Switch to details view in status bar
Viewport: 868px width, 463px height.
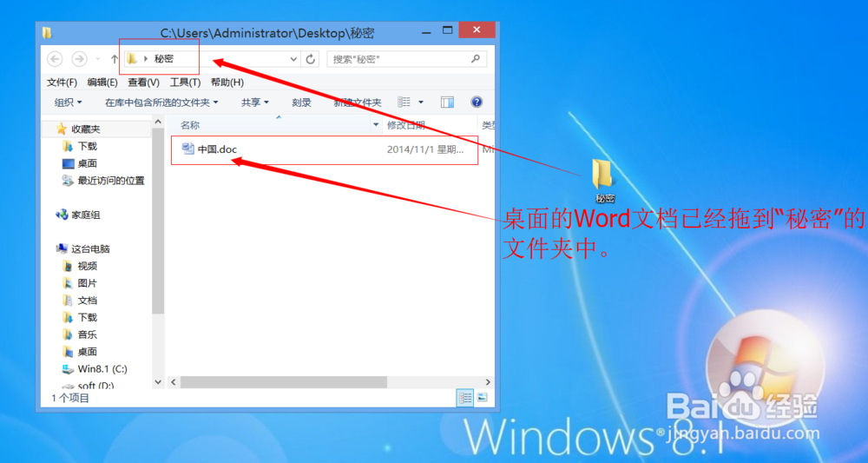tap(465, 397)
